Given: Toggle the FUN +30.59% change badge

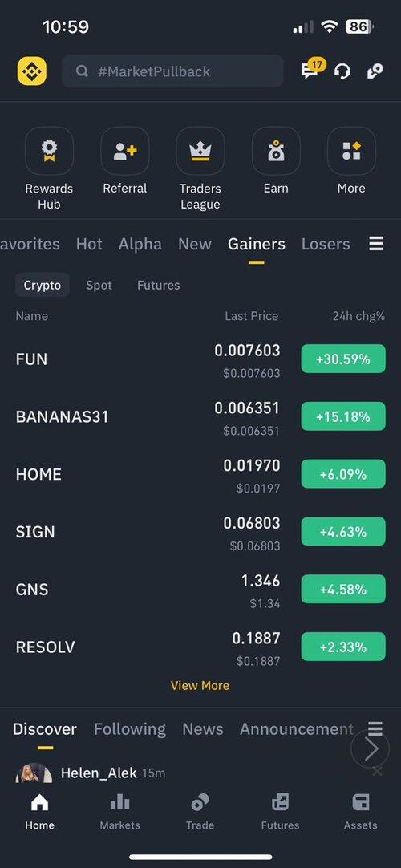Looking at the screenshot, I should pos(343,359).
